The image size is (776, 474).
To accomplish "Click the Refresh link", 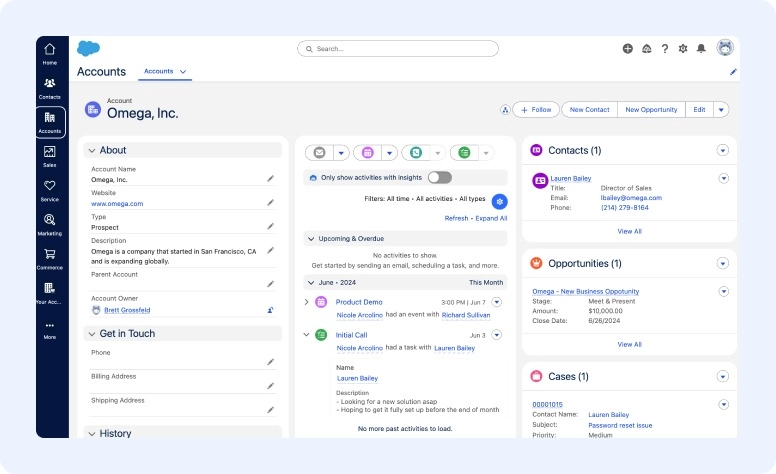I will (456, 218).
